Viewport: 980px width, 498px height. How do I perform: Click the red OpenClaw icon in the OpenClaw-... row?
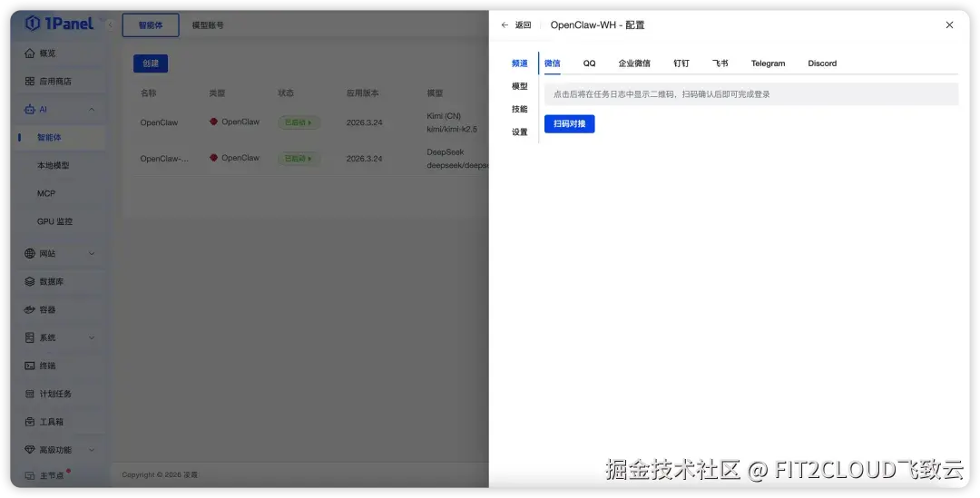pyautogui.click(x=213, y=158)
